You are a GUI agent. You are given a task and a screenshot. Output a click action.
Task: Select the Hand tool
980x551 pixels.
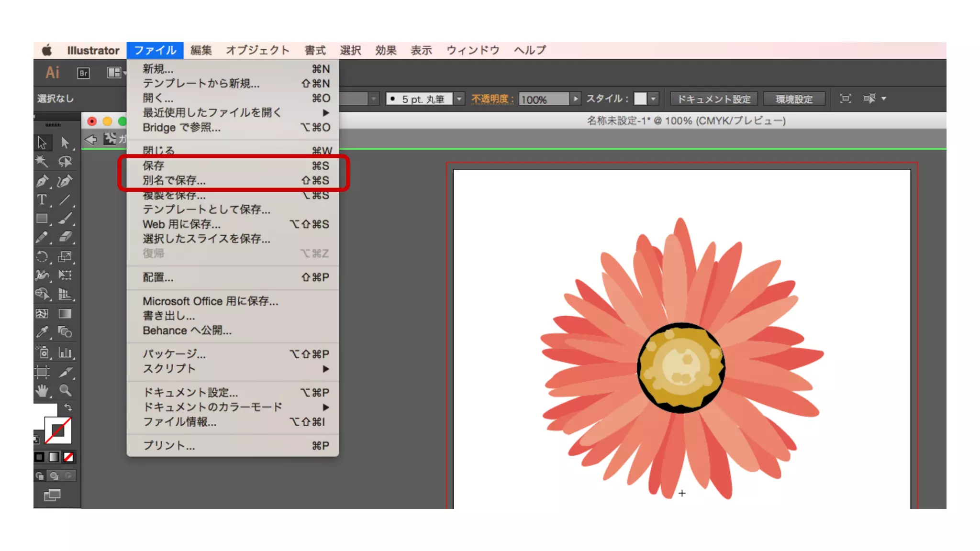[42, 391]
